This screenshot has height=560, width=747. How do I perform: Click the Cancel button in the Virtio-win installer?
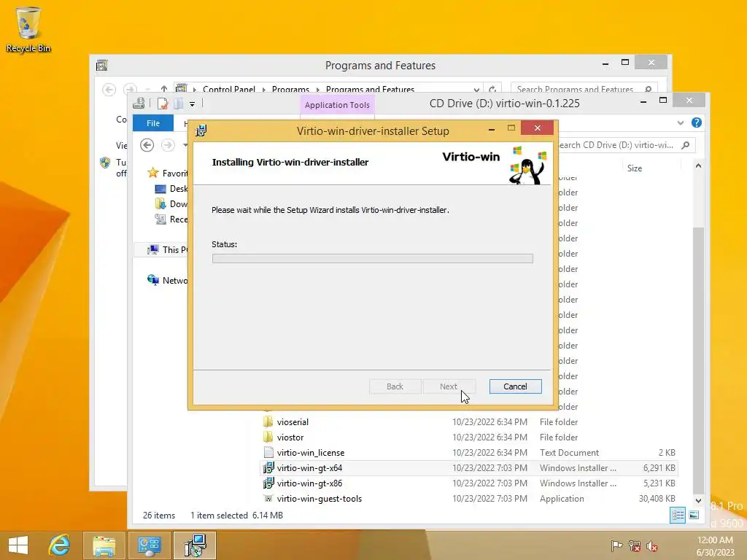click(x=515, y=386)
